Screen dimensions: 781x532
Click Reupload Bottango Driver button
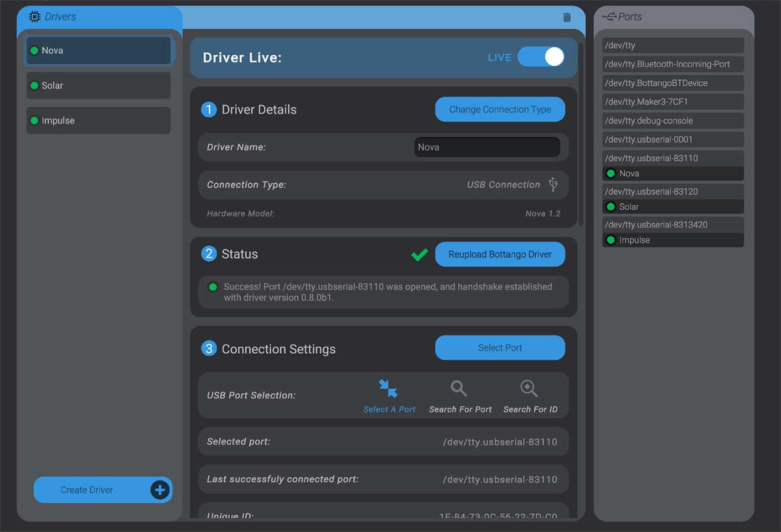click(500, 254)
